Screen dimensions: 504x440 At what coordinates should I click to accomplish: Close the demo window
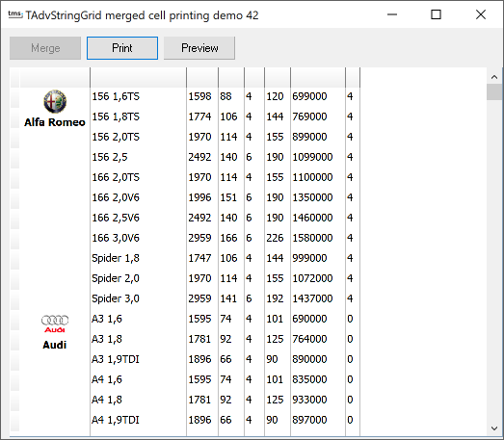pos(481,14)
